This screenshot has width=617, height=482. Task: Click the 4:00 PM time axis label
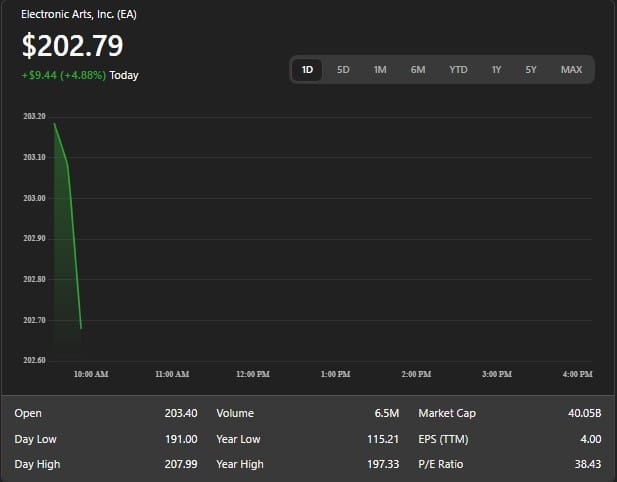pyautogui.click(x=577, y=374)
